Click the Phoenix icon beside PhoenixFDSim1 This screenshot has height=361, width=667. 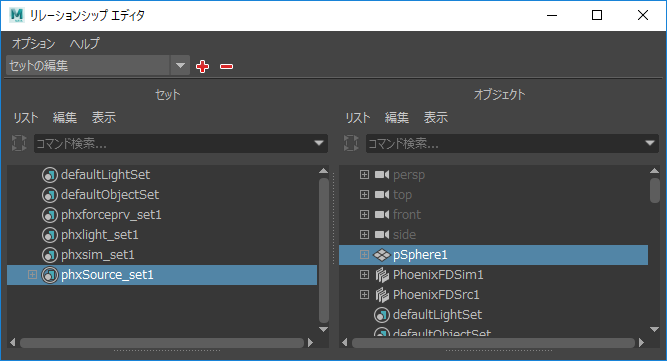[x=382, y=275]
